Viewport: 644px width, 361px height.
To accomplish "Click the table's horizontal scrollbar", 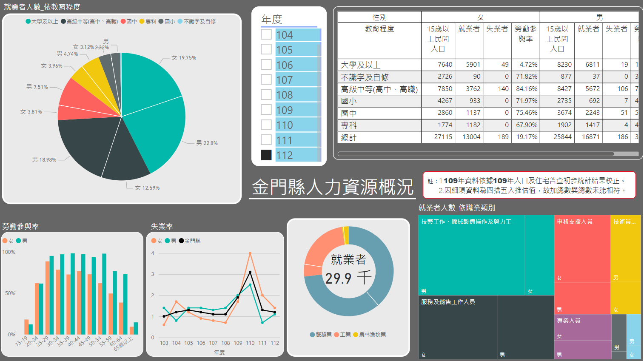I will tap(476, 154).
